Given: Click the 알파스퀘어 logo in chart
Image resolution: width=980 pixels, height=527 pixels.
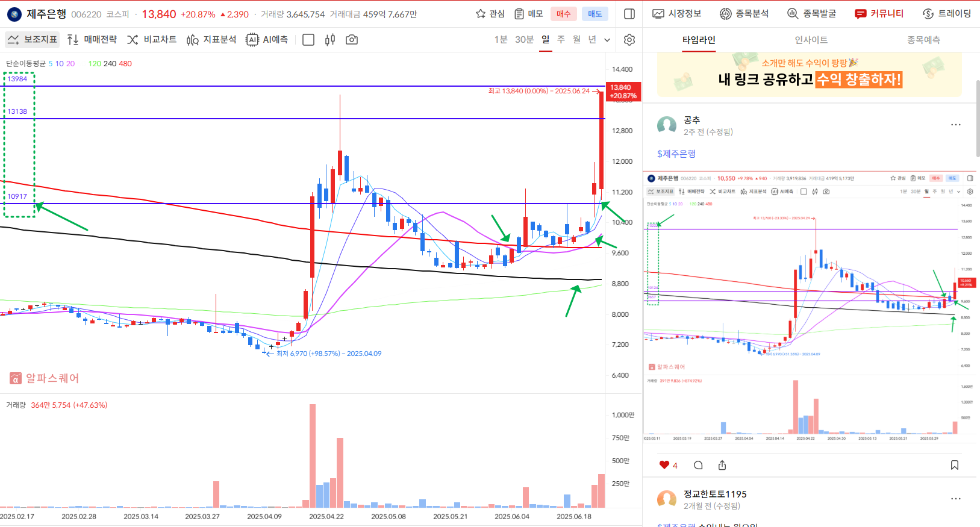Looking at the screenshot, I should pos(45,378).
